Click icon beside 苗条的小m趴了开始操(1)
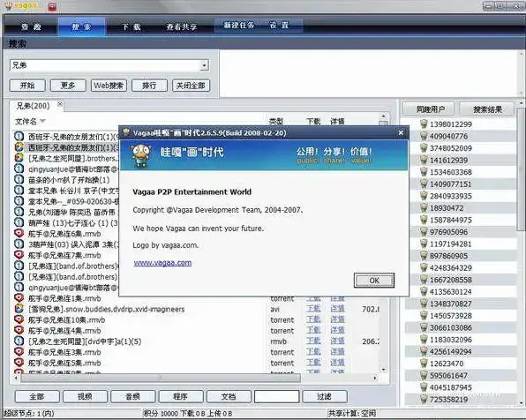Image resolution: width=526 pixels, height=420 pixels. click(x=19, y=179)
